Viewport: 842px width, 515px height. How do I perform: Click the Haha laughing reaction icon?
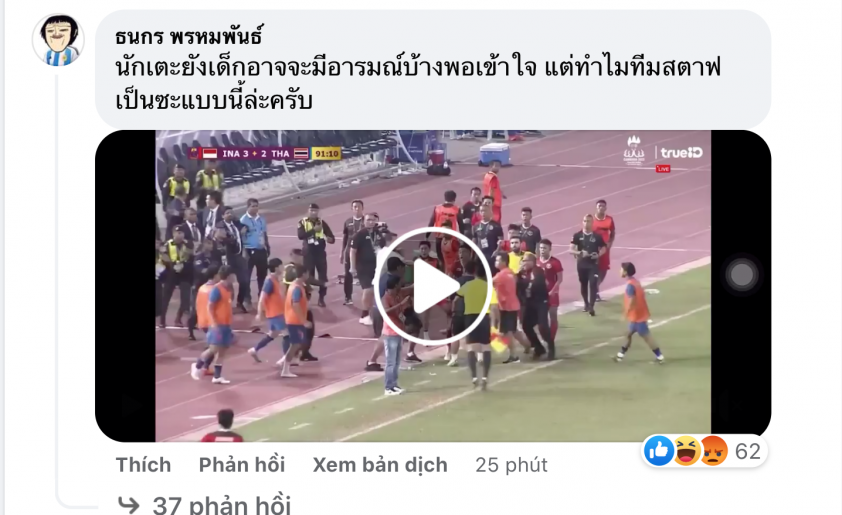pyautogui.click(x=687, y=450)
